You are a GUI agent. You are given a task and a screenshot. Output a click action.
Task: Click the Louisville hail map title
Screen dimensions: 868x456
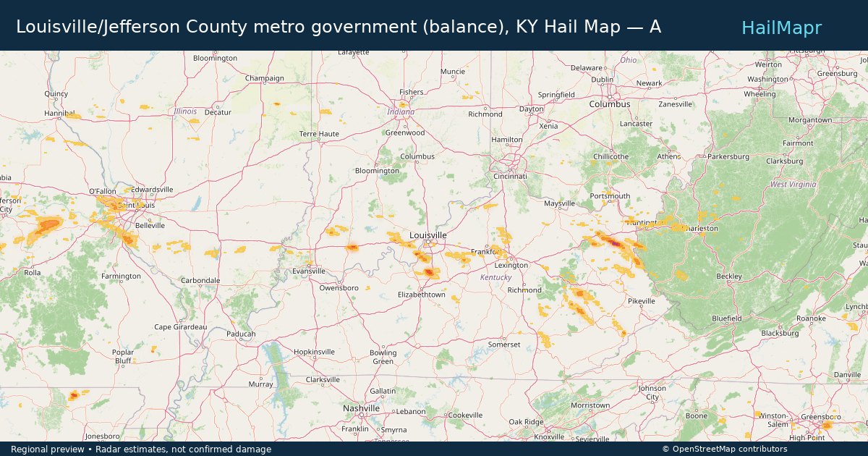[339, 27]
